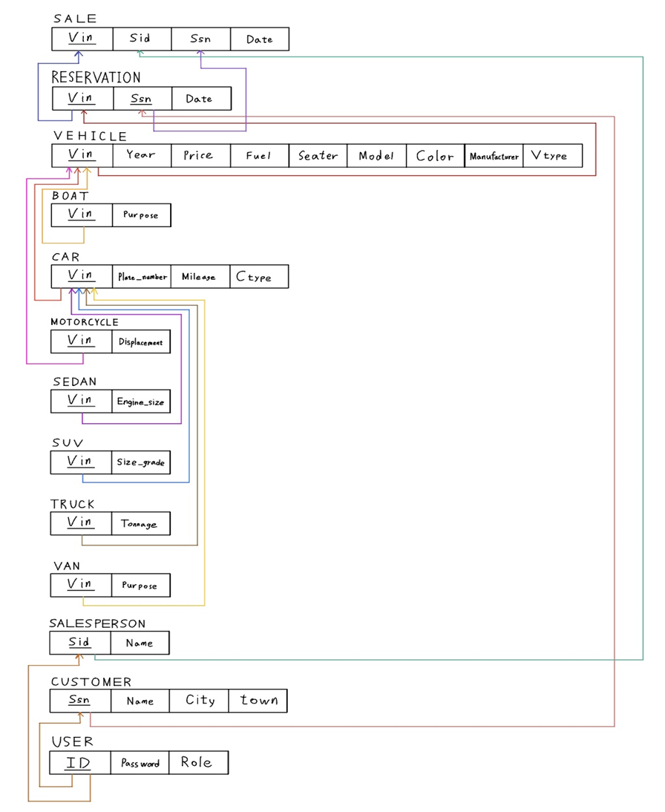The image size is (665, 812).
Task: Click the MOTORCYCLE table title
Action: tap(85, 322)
